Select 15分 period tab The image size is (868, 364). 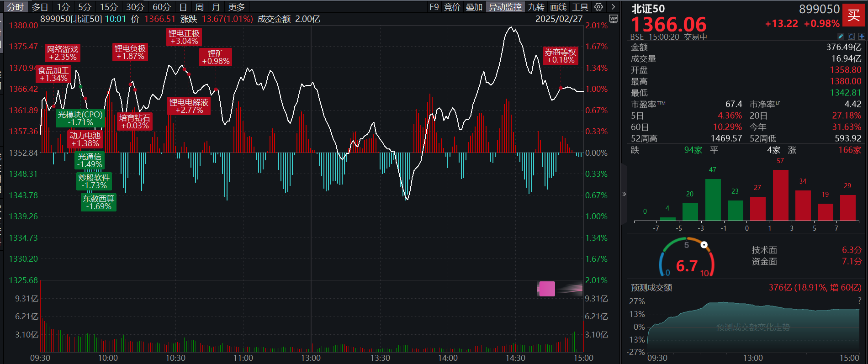coord(109,7)
